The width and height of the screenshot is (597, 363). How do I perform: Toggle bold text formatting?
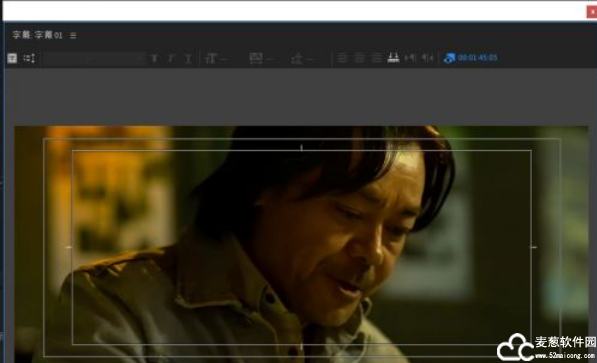(154, 59)
